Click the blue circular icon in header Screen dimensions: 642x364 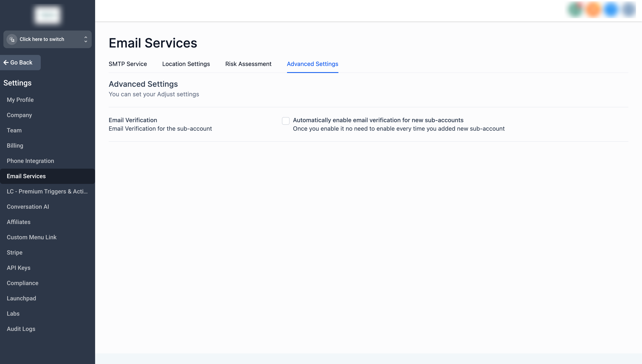[x=611, y=10]
